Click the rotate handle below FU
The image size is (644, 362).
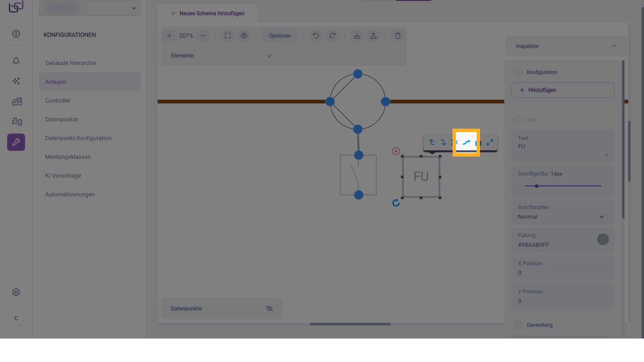(396, 203)
